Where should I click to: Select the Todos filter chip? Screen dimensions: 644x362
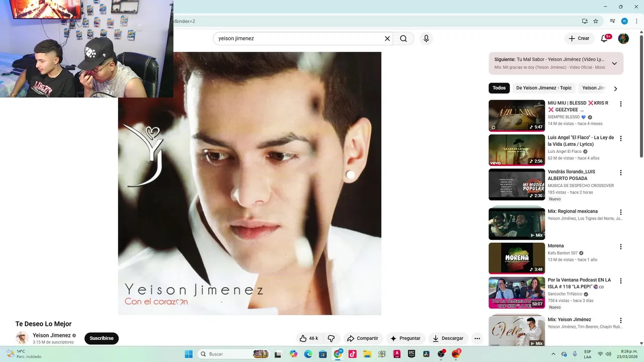click(499, 88)
